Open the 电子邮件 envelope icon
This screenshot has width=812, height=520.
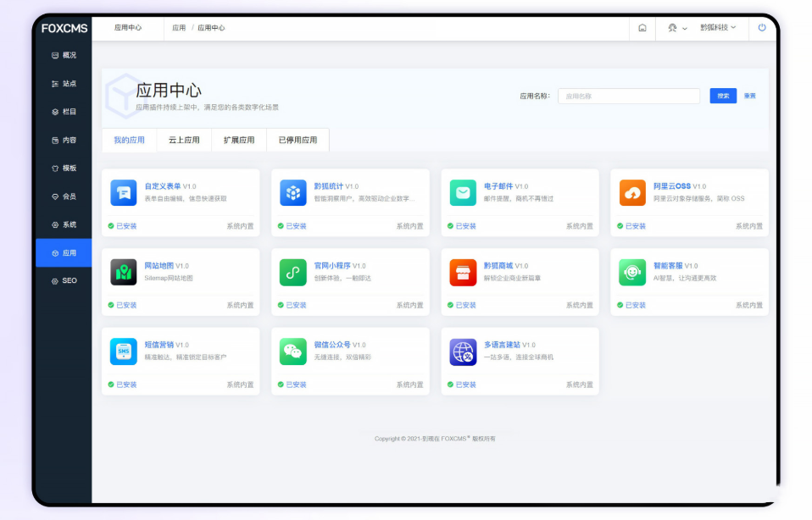pos(463,193)
